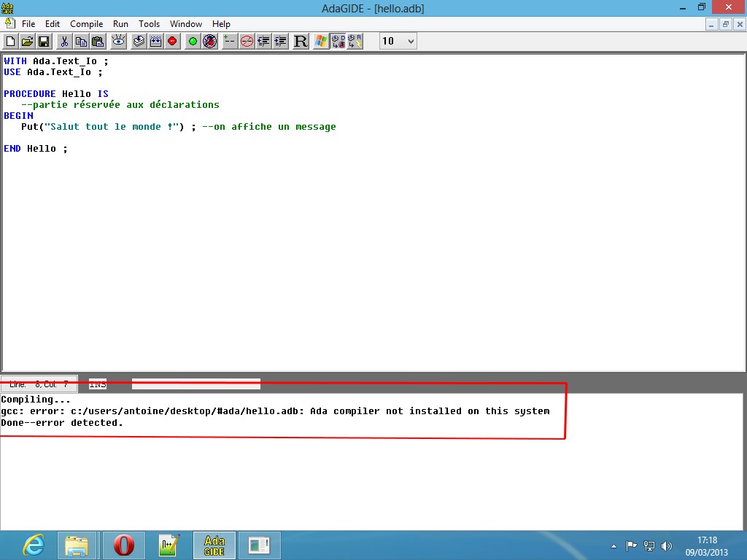747x560 pixels.
Task: Click the comment "--on affiche un message"
Action: coord(269,127)
